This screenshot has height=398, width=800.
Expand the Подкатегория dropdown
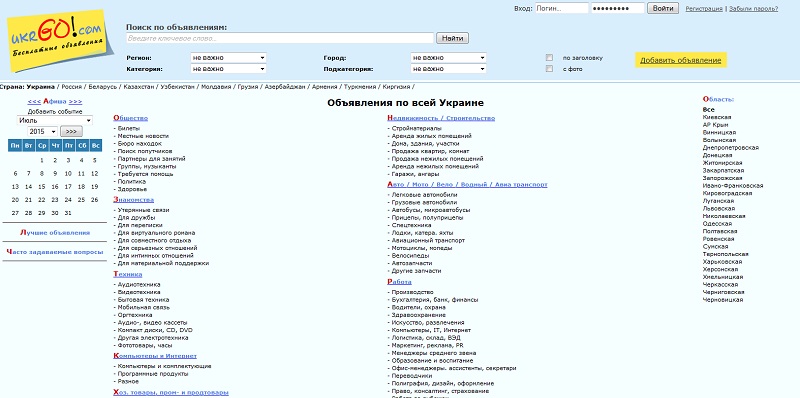coord(448,69)
